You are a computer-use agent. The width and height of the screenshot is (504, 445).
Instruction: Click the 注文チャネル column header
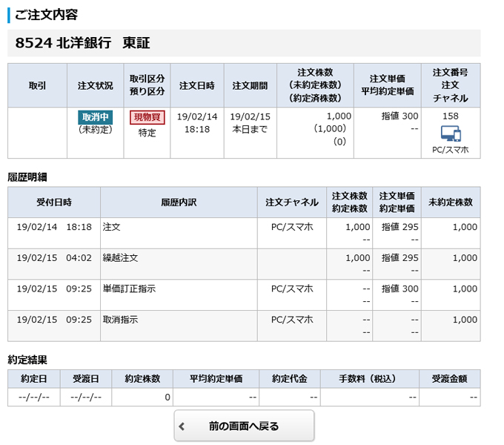coord(292,202)
